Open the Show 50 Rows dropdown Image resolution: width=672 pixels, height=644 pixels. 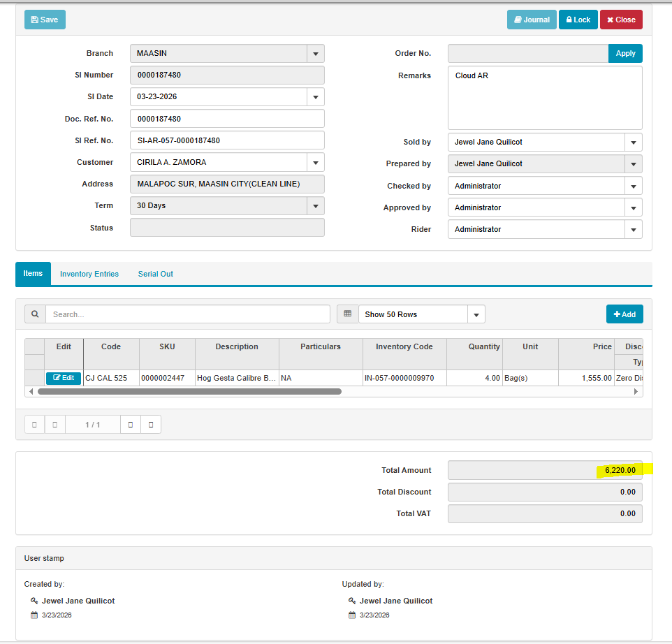(476, 314)
